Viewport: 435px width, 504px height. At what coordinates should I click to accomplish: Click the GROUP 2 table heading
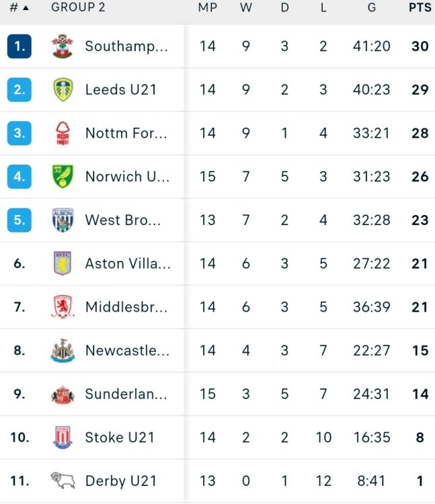point(78,8)
